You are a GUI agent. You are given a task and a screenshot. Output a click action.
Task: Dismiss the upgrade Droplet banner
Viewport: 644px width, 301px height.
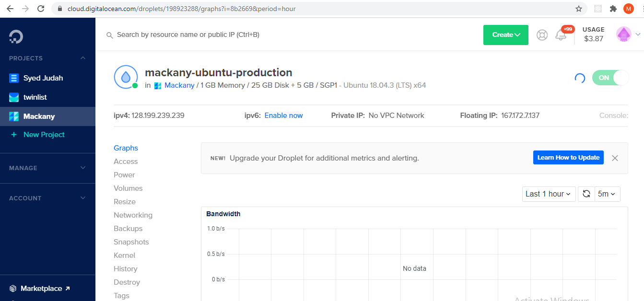[615, 158]
